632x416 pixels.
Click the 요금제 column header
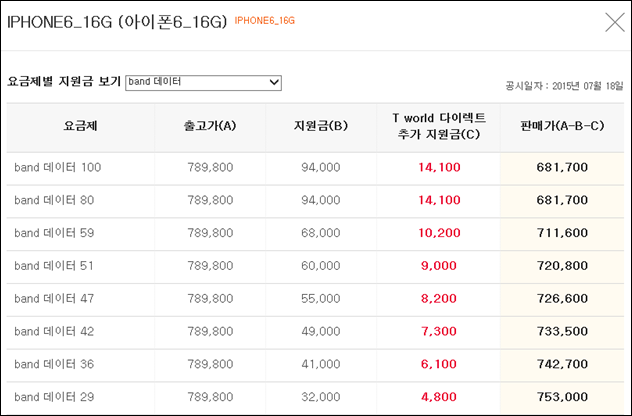[x=81, y=126]
